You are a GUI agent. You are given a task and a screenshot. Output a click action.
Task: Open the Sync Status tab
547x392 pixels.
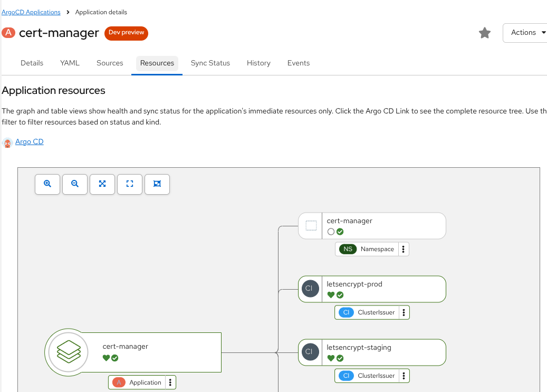pyautogui.click(x=210, y=63)
